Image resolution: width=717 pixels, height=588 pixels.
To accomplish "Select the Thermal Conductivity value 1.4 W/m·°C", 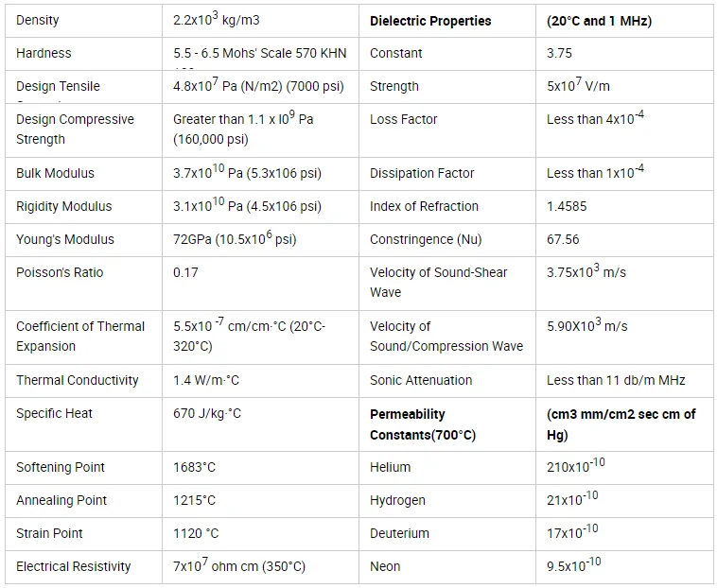I will click(x=206, y=380).
